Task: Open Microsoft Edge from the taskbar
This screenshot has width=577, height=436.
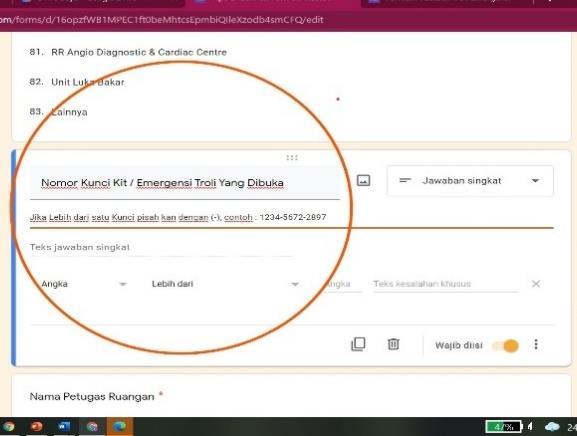Action: click(119, 426)
